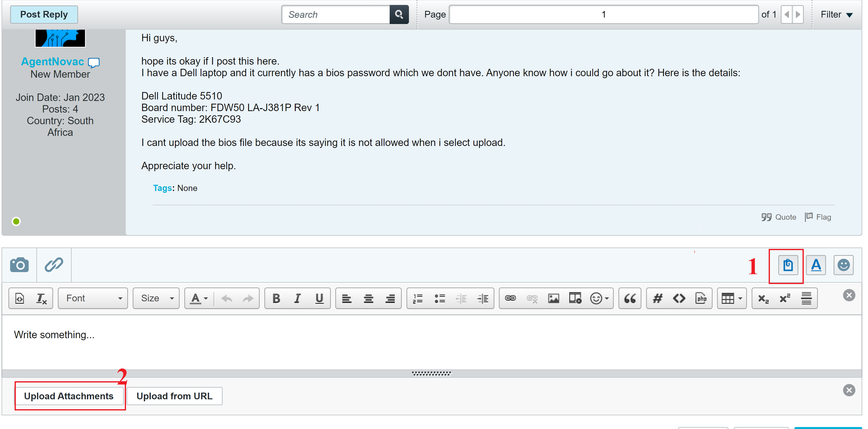
Task: Open the Size dropdown
Action: pos(156,298)
